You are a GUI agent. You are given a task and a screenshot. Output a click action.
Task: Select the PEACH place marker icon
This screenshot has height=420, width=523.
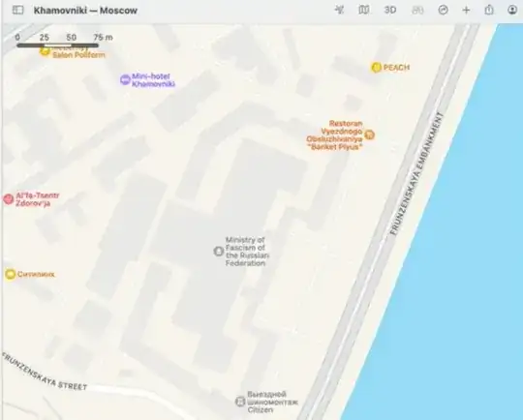376,68
